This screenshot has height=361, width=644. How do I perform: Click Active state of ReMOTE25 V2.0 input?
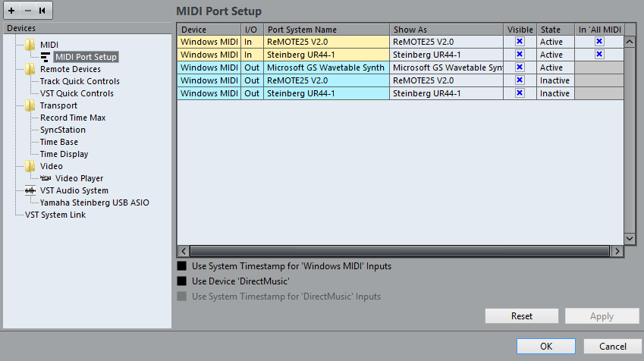(555, 42)
